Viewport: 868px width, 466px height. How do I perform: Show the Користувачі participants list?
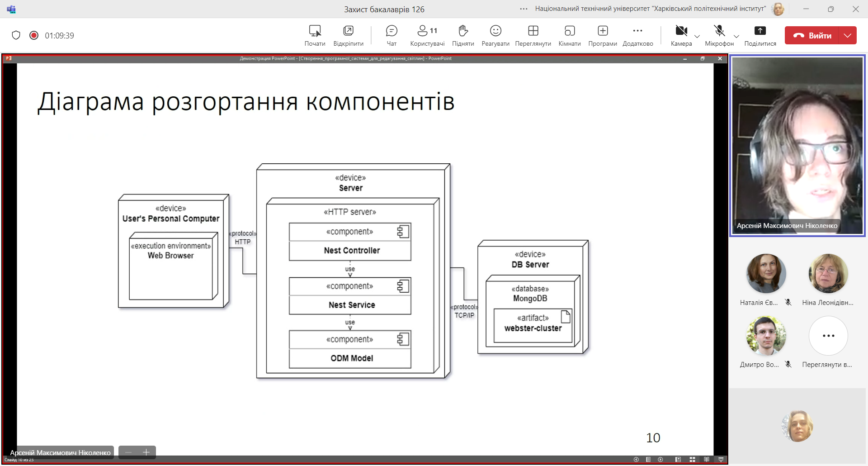[427, 35]
